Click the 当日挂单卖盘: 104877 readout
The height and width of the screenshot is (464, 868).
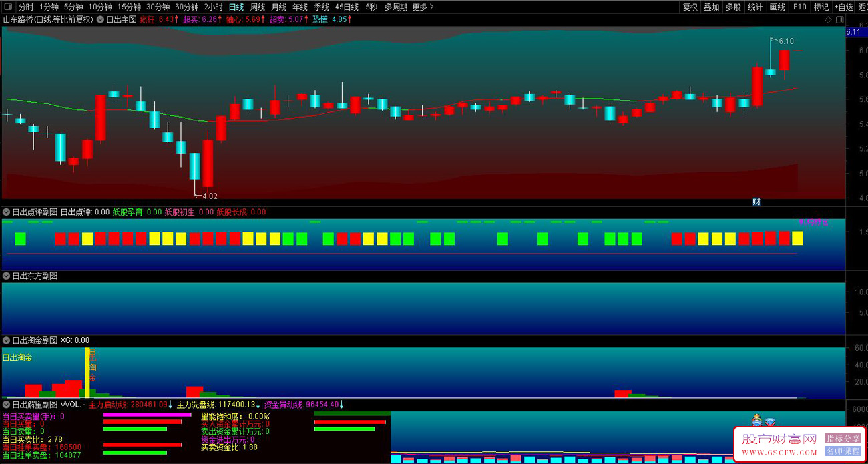coord(42,455)
